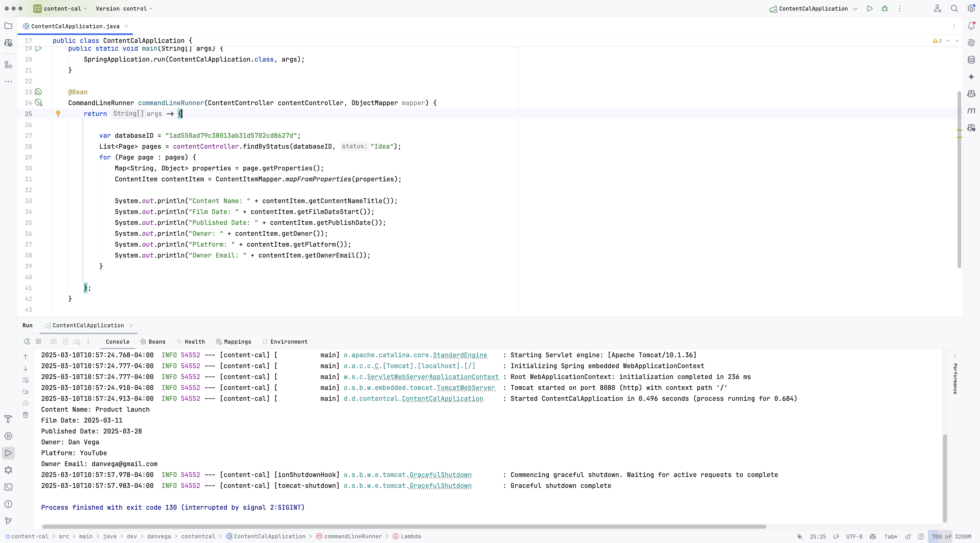The image size is (980, 543).
Task: Toggle soft-wrap in console
Action: (26, 380)
